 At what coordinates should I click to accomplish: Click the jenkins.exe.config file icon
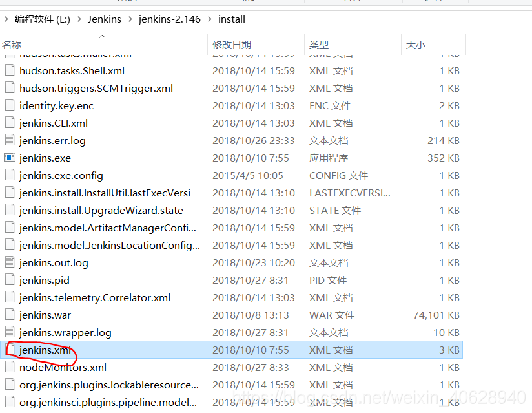click(x=10, y=175)
